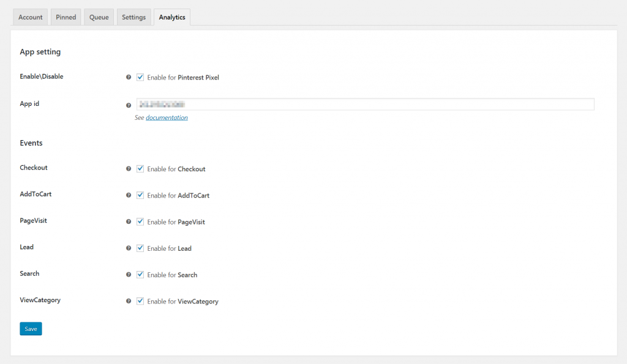Click help icon next to App id

point(129,105)
